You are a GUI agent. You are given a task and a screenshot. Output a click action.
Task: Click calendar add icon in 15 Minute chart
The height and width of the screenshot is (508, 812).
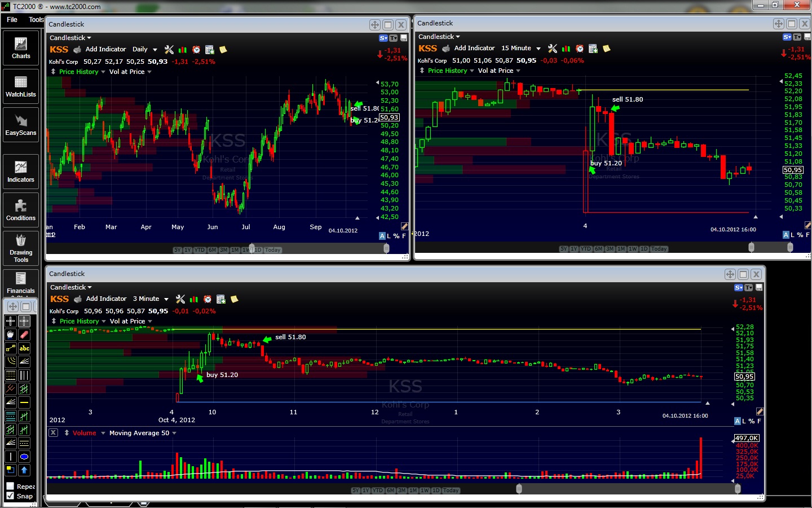point(593,49)
